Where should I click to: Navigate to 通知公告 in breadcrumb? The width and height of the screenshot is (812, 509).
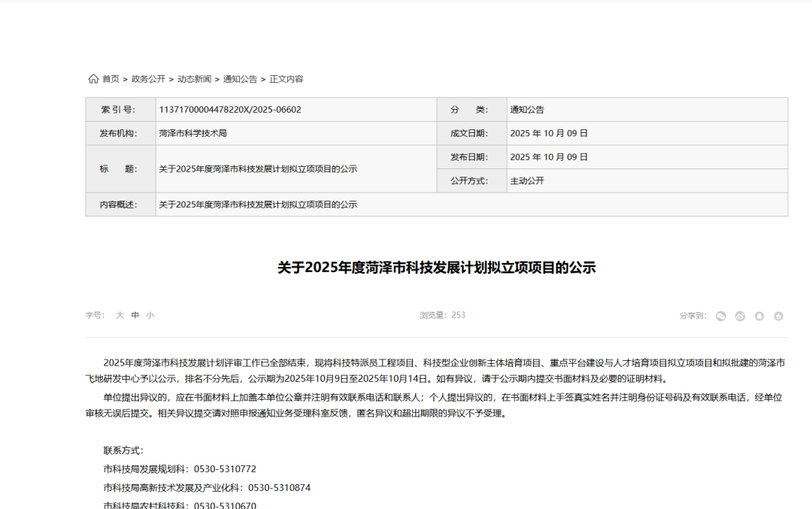point(240,79)
